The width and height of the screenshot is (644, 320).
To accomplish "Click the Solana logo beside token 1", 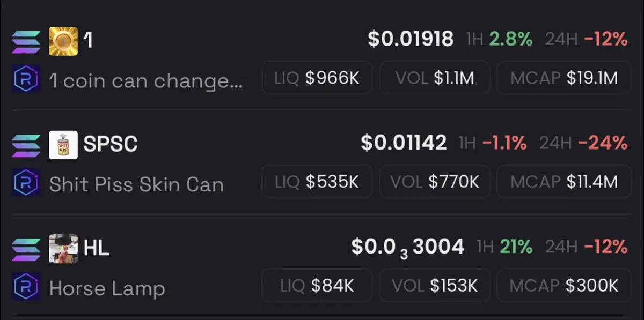I will pos(26,42).
